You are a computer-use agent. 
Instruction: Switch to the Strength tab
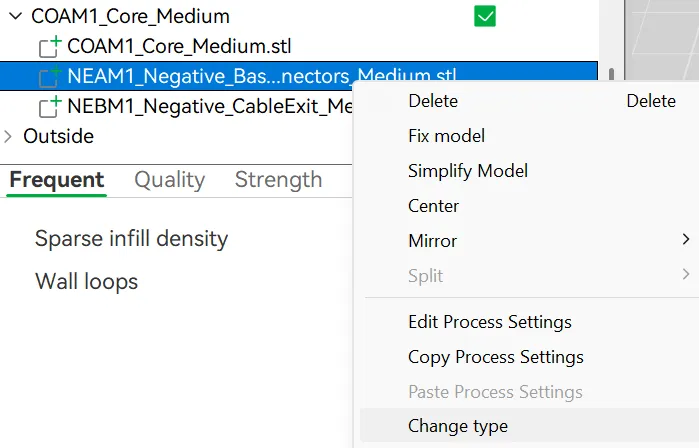[278, 180]
